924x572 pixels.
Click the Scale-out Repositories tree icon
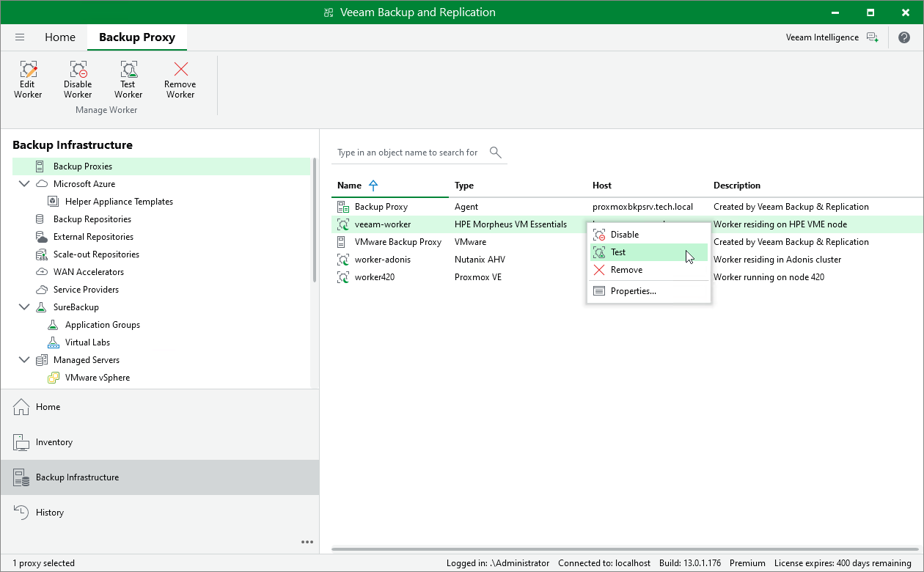tap(40, 254)
